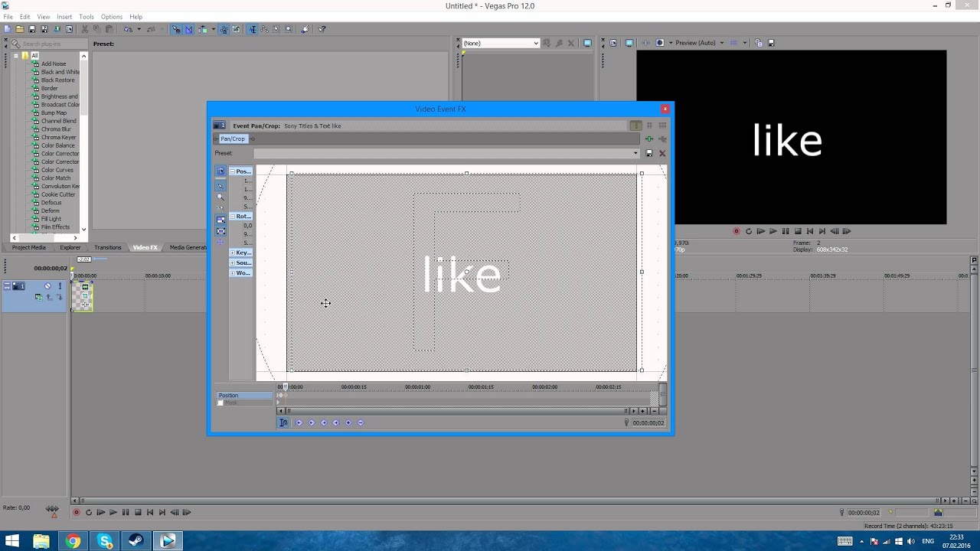Click the What's This help icon

(322, 29)
